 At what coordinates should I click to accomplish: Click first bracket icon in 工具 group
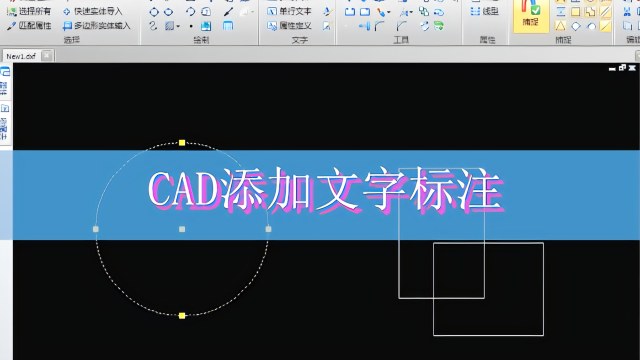[x=350, y=12]
